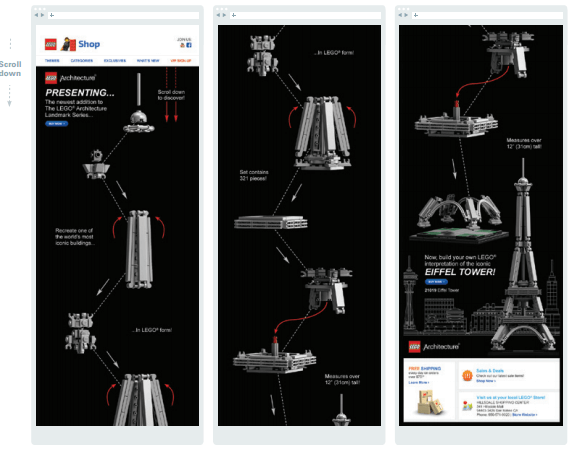The width and height of the screenshot is (583, 460).
Task: Click the LEGO Architecture logo above PRESENTING
Action: [70, 78]
